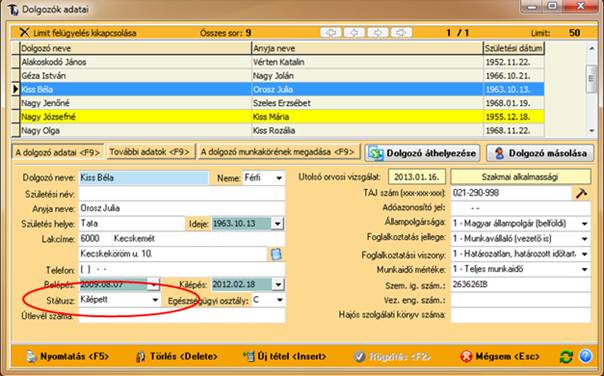Click Új tétel <Insert> button
Screen dimensions: 604x376
[x=285, y=357]
